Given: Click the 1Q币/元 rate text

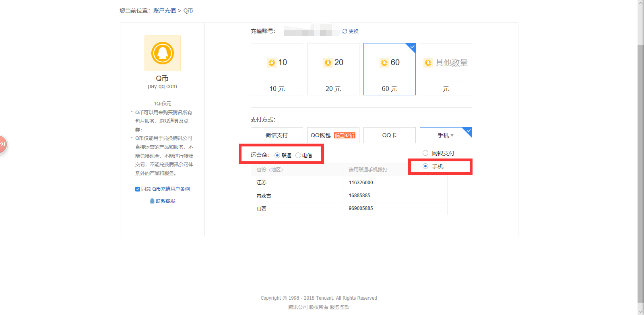Looking at the screenshot, I should pos(163,104).
